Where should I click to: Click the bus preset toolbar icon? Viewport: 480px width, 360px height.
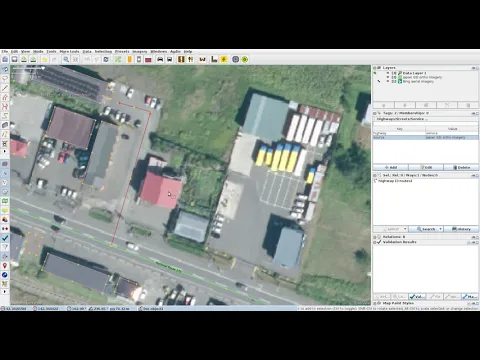[170, 59]
